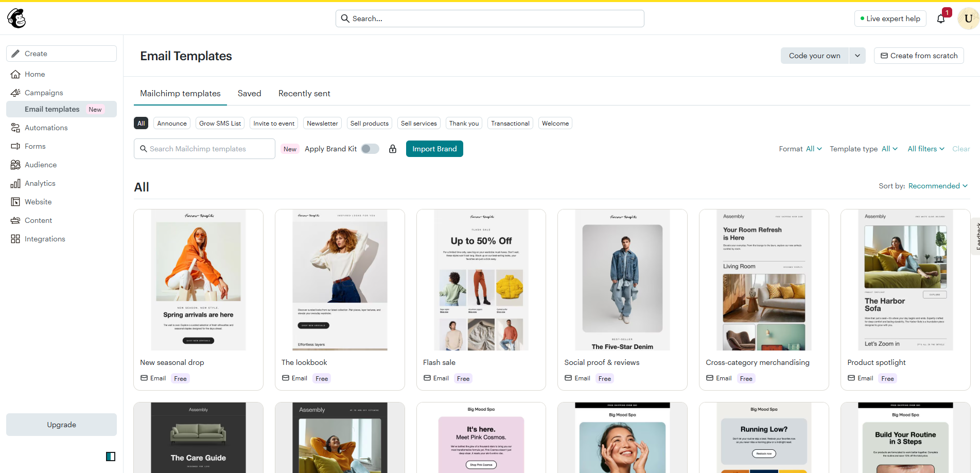Select the Transactional filter chip

click(x=510, y=124)
